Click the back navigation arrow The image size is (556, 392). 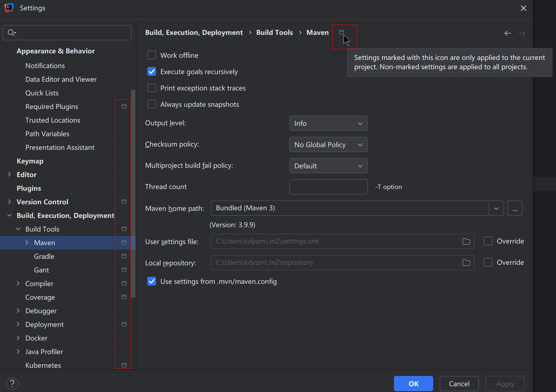(x=508, y=33)
